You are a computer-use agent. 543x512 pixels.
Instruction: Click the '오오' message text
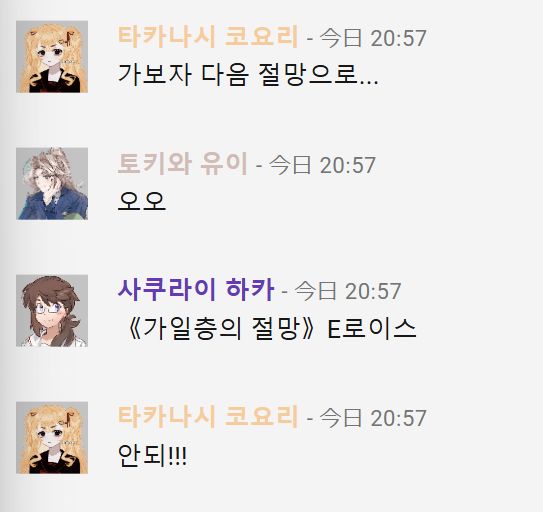[x=142, y=202]
